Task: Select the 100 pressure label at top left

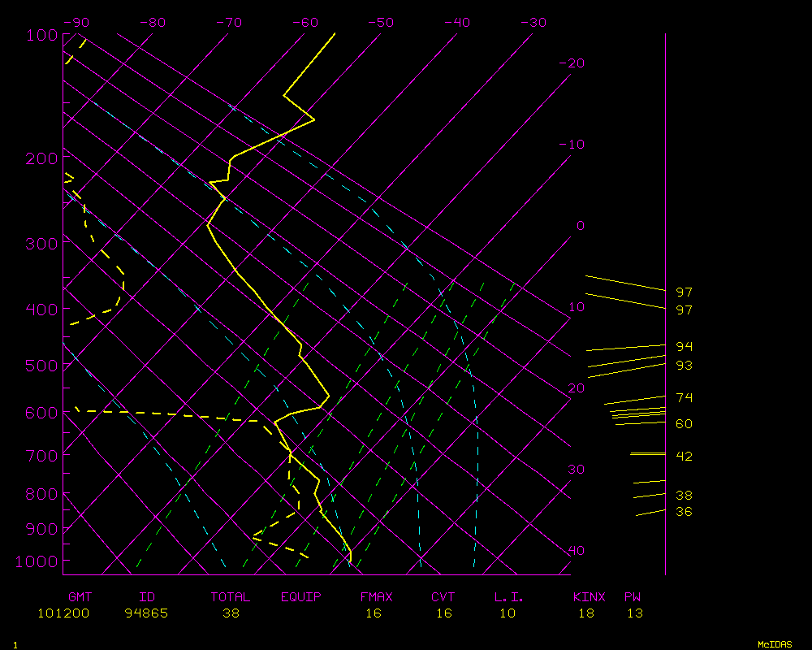Action: pyautogui.click(x=40, y=35)
